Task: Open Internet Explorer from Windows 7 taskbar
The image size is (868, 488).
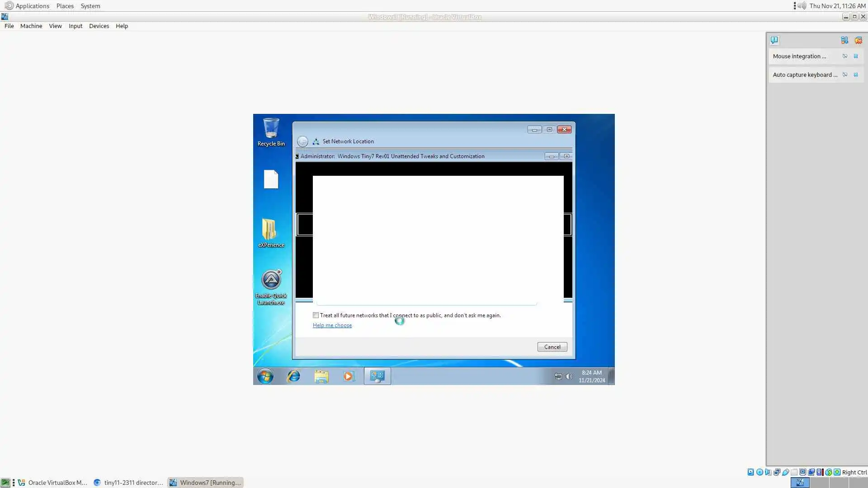Action: 293,376
